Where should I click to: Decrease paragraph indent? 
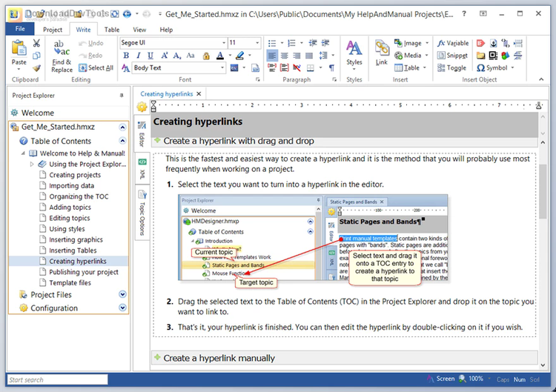[x=313, y=43]
